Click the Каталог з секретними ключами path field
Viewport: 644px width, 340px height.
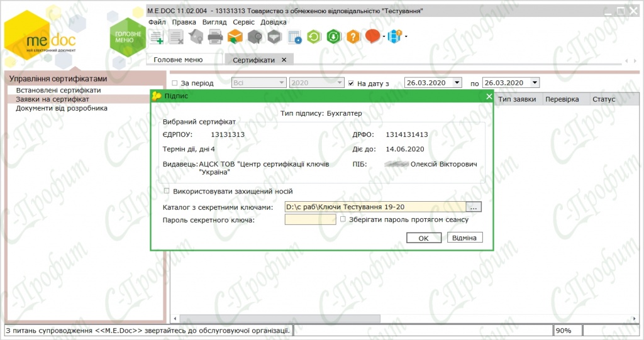click(375, 207)
